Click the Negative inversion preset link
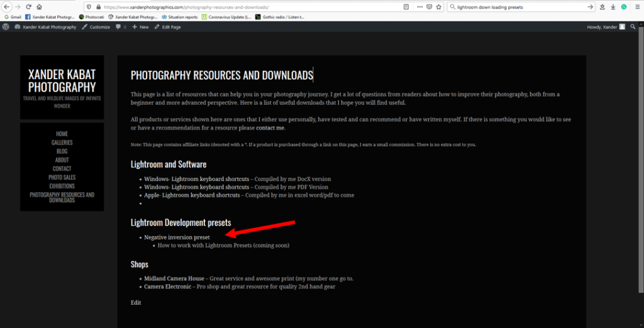Viewport: 644px width, 328px height. click(177, 238)
